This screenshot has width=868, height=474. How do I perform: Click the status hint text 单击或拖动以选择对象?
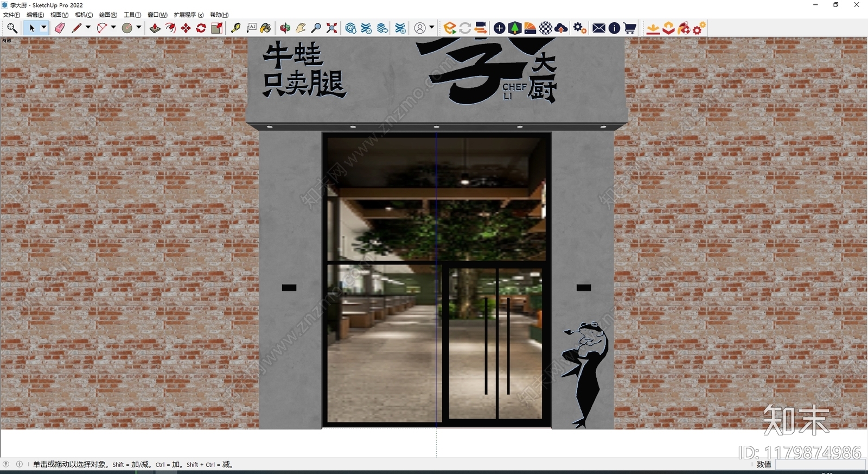click(70, 465)
